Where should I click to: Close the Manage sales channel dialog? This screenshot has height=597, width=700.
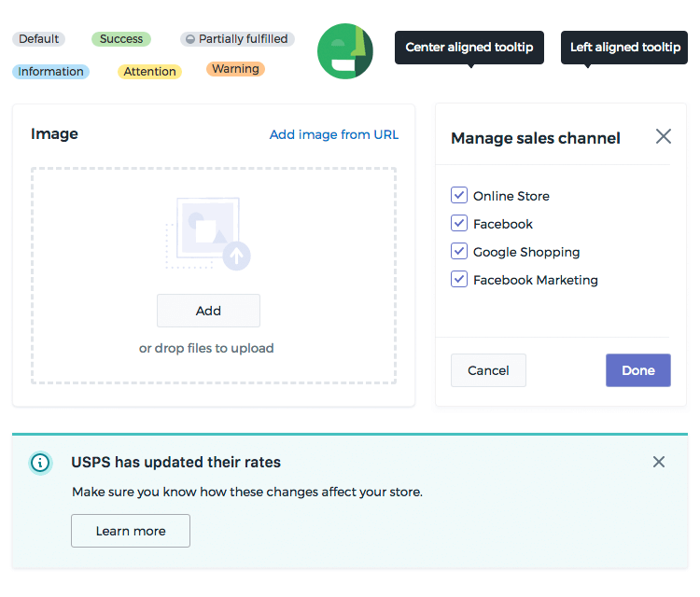click(x=664, y=136)
